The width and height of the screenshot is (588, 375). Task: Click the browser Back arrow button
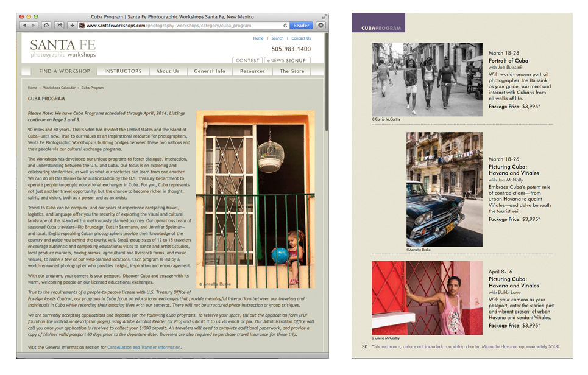(25, 26)
